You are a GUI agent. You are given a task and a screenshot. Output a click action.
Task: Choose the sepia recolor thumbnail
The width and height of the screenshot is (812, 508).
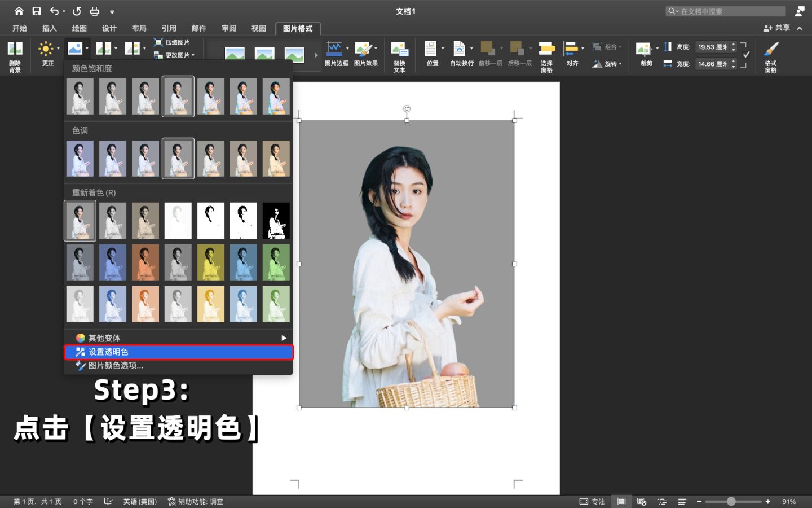(x=145, y=221)
